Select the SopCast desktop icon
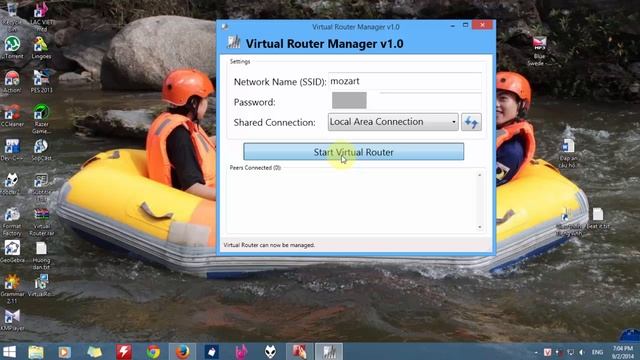640x360 pixels. 41,149
